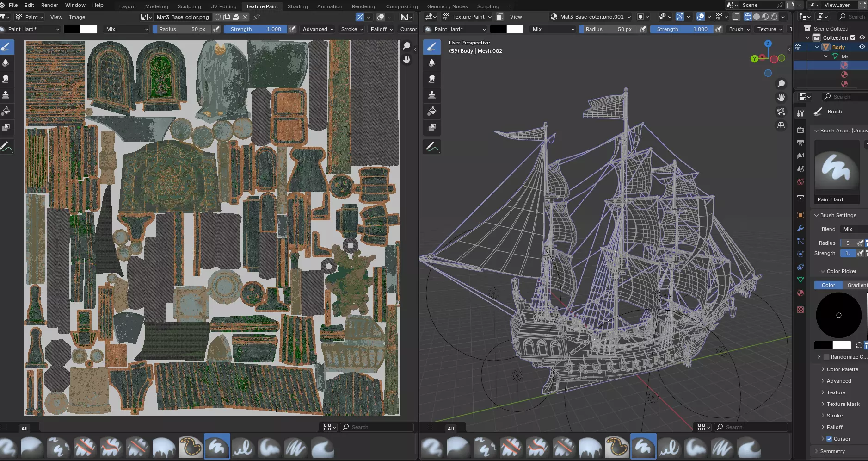Open Paint mode dropdown in image editor
Viewport: 868px width, 461px height.
(x=30, y=17)
